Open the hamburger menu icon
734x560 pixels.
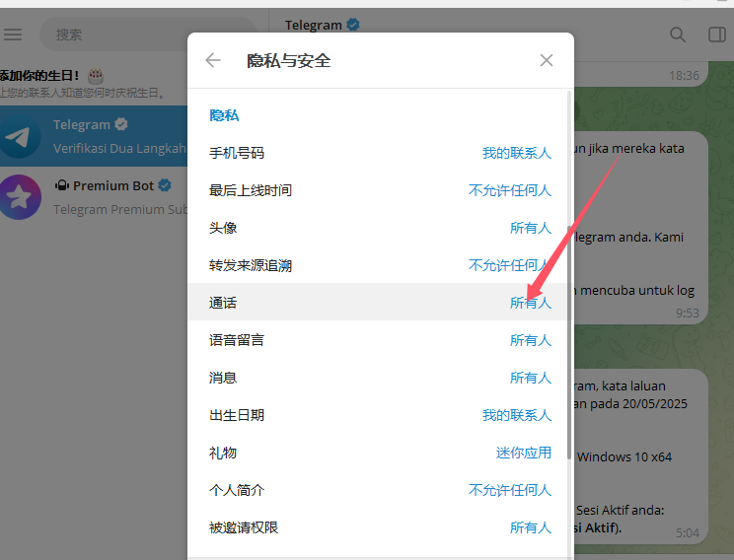click(13, 35)
